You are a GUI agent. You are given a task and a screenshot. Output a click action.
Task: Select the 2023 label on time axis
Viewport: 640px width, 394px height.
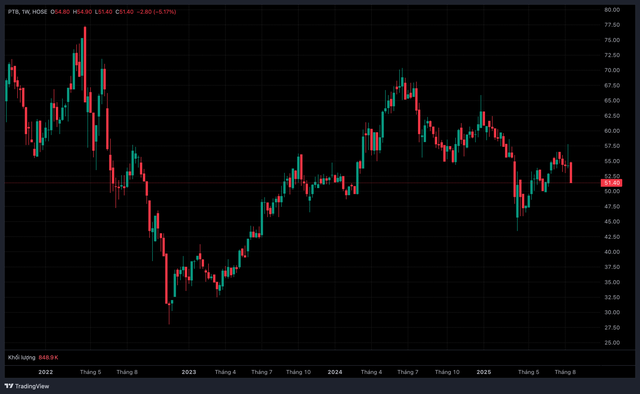click(189, 372)
